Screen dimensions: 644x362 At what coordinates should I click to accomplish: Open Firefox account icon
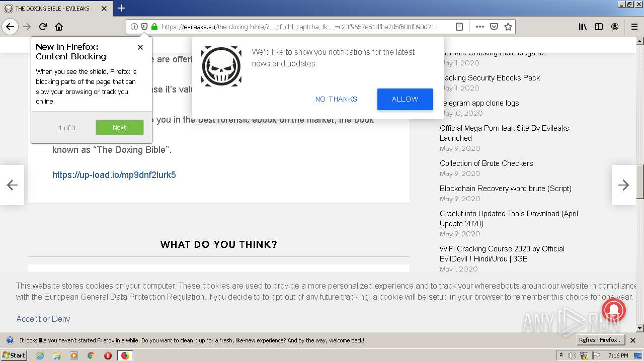pos(615,27)
